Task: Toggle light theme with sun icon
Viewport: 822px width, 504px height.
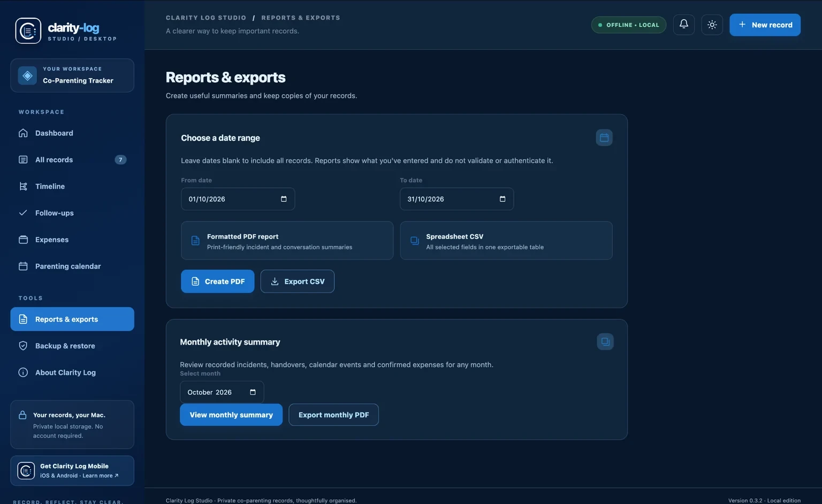Action: (712, 25)
